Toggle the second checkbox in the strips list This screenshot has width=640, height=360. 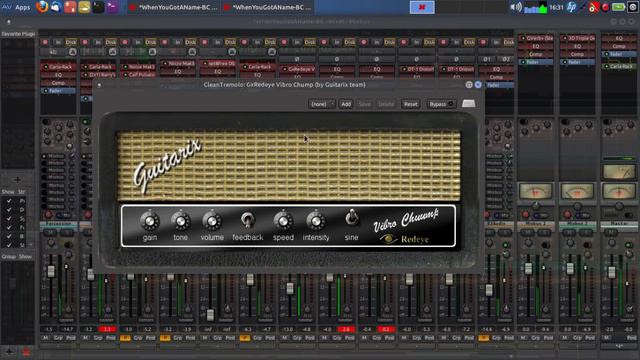click(x=9, y=210)
